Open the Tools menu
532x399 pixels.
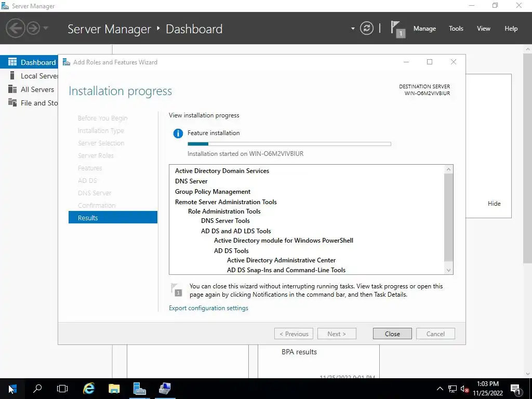pyautogui.click(x=456, y=29)
